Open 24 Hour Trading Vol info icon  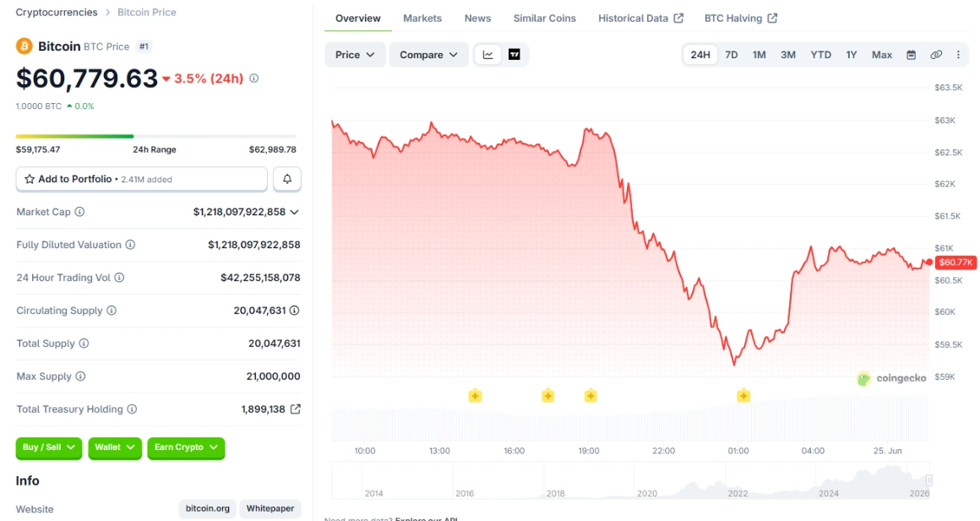119,277
